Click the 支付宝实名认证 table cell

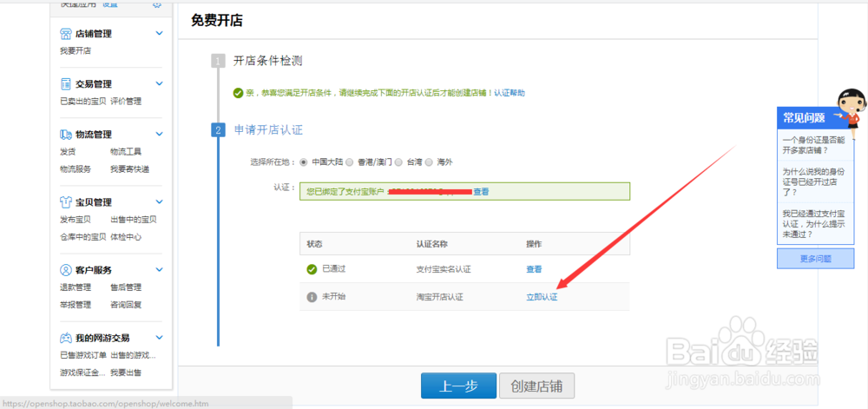click(444, 269)
